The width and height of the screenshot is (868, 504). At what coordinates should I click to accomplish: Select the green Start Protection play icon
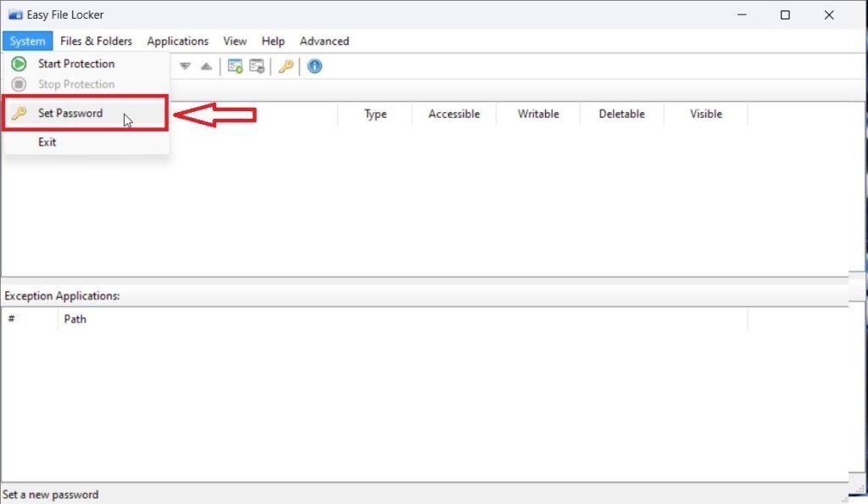[18, 63]
